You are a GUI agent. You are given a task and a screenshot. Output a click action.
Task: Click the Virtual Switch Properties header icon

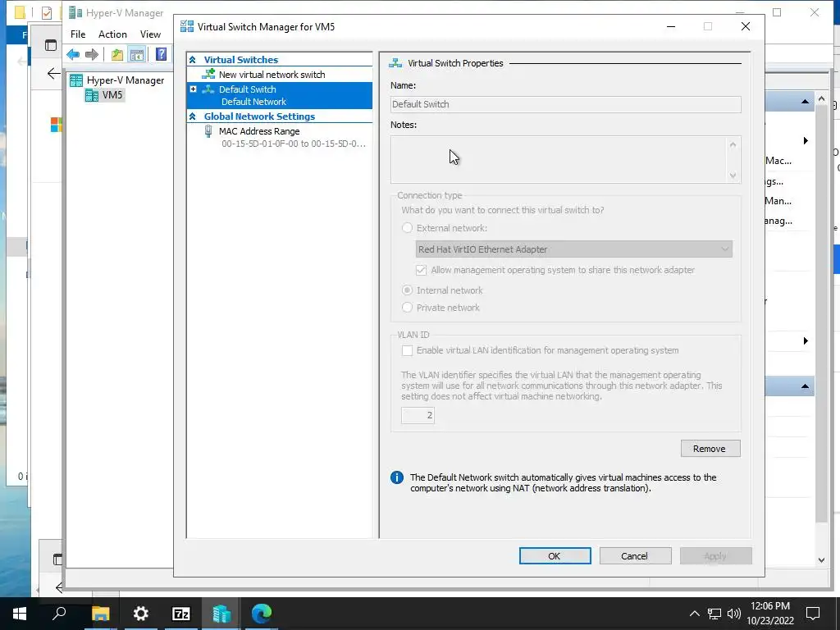[395, 63]
